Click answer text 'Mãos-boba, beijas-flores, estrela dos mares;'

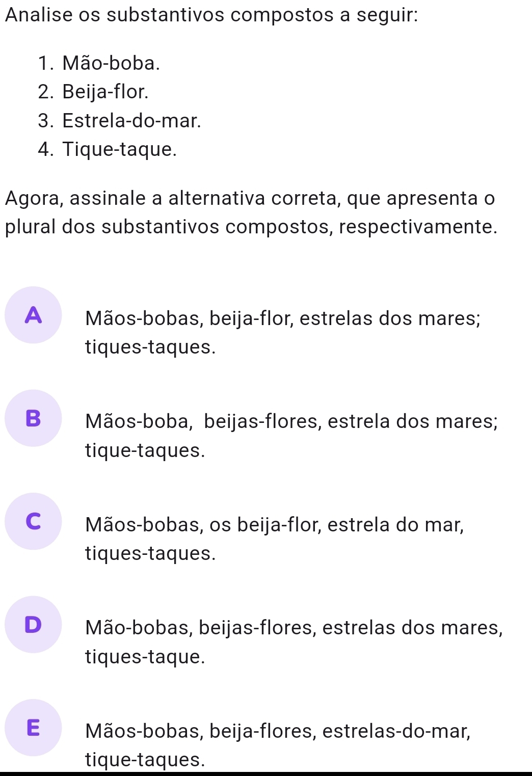click(x=291, y=421)
